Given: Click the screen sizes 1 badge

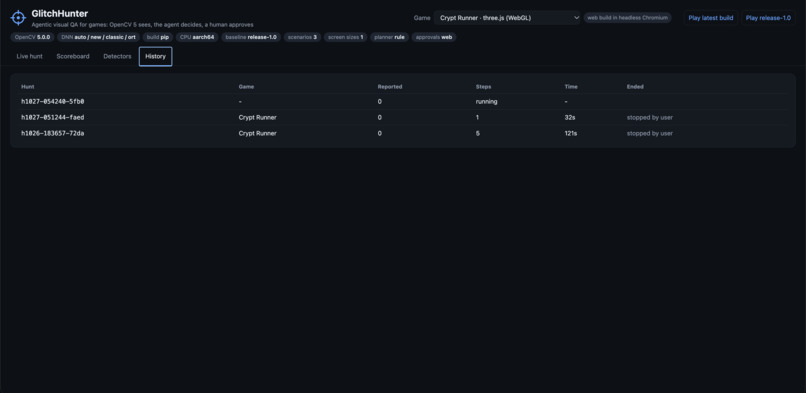Looking at the screenshot, I should point(345,37).
